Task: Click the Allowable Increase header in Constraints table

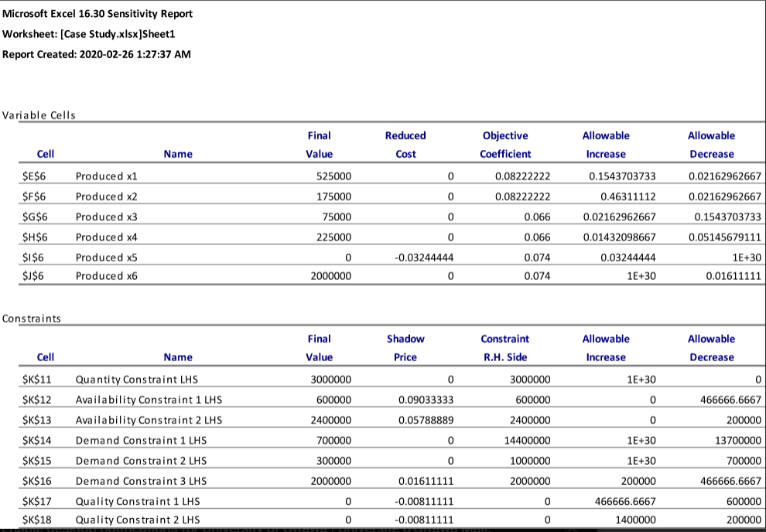Action: click(x=606, y=348)
